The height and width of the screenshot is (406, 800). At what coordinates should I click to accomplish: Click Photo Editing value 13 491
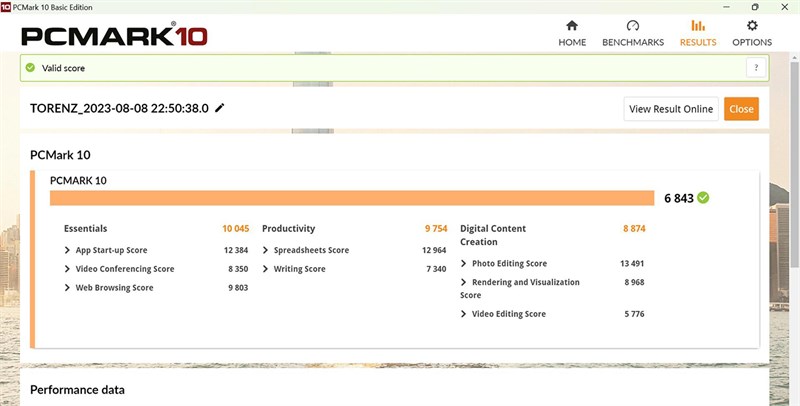pyautogui.click(x=632, y=263)
